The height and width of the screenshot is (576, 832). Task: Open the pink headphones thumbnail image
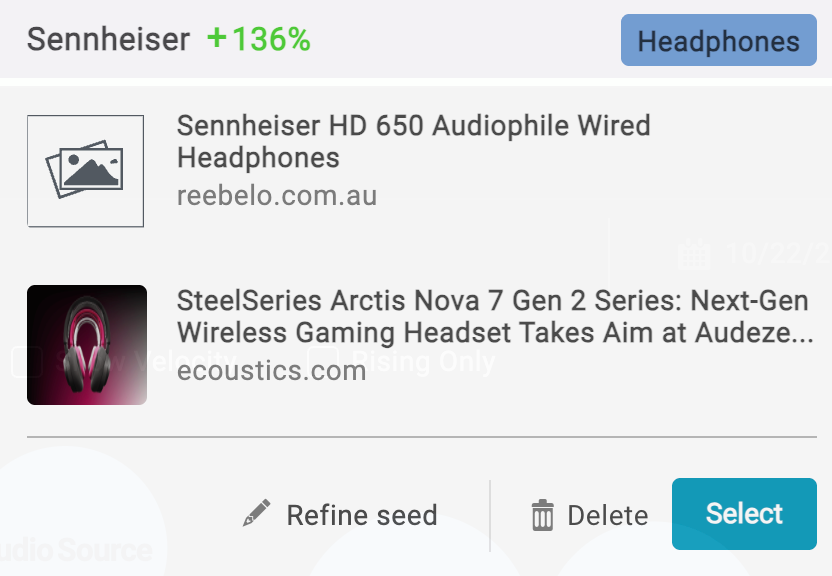coord(87,345)
